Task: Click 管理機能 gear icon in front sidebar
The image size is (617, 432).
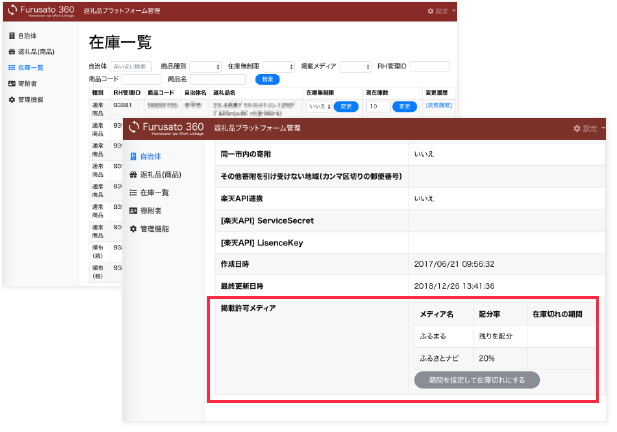Action: click(x=133, y=229)
